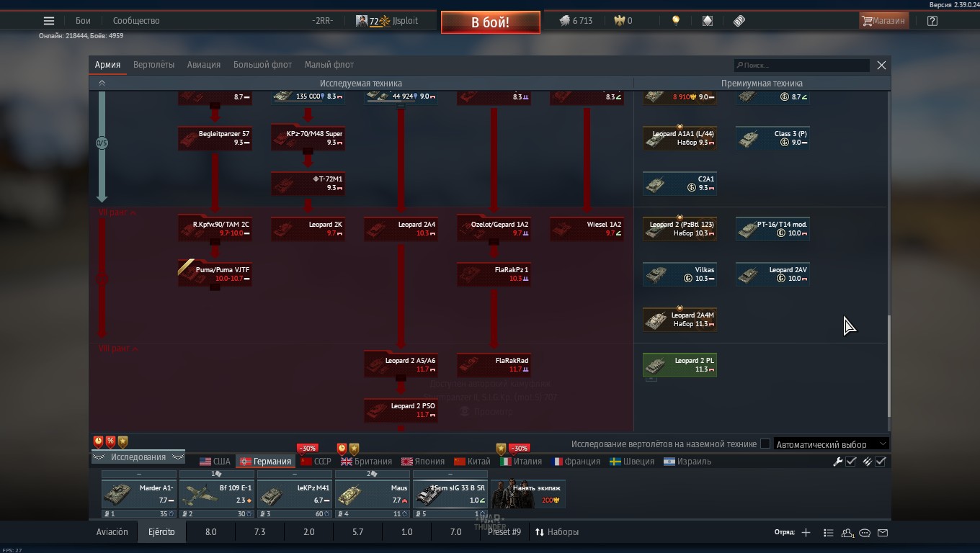Expand the Ozelot/Gepard 1A2 group
This screenshot has height=553, width=980.
(494, 242)
